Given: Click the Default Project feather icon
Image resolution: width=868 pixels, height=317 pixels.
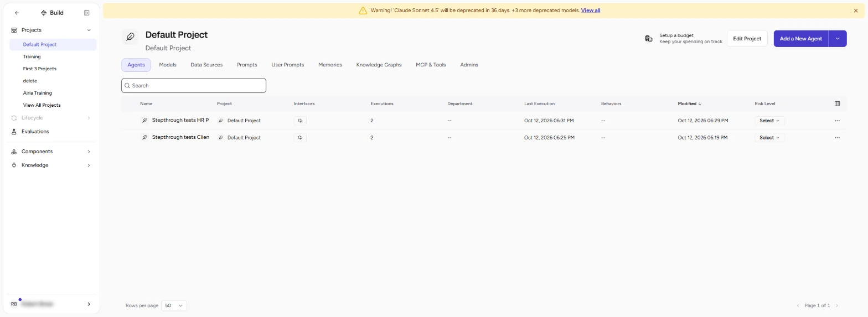Looking at the screenshot, I should click(130, 37).
